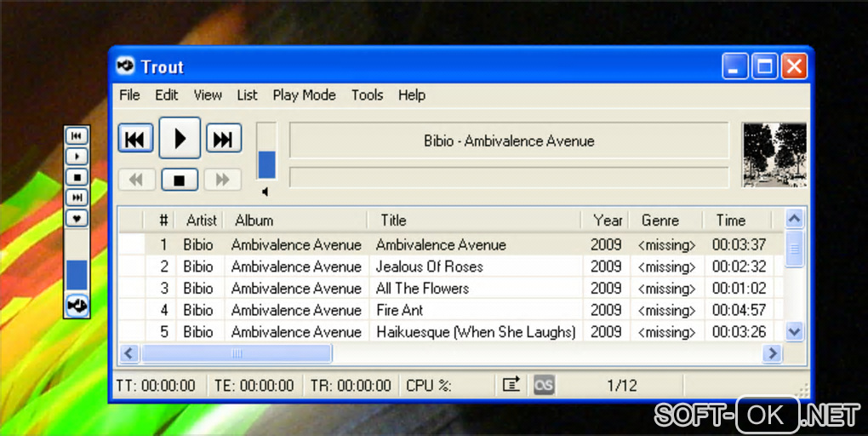Select track Jealous Of Roses
868x436 pixels.
point(430,267)
